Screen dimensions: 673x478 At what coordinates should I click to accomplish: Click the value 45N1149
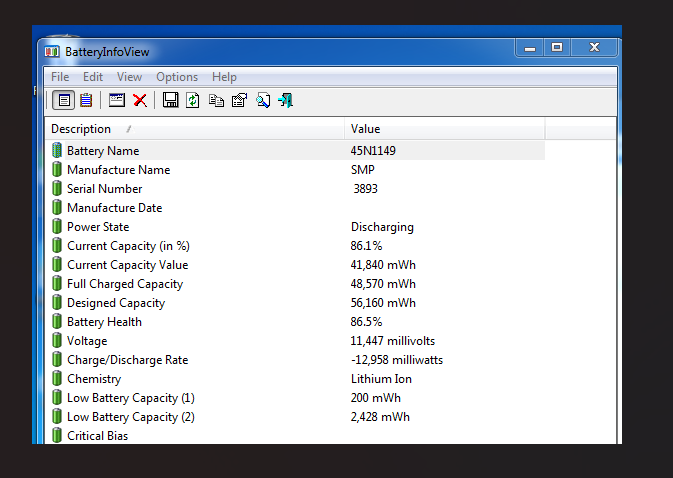click(x=373, y=151)
